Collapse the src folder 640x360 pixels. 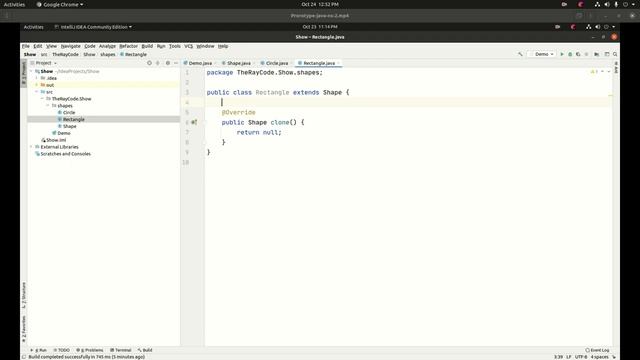[37, 92]
